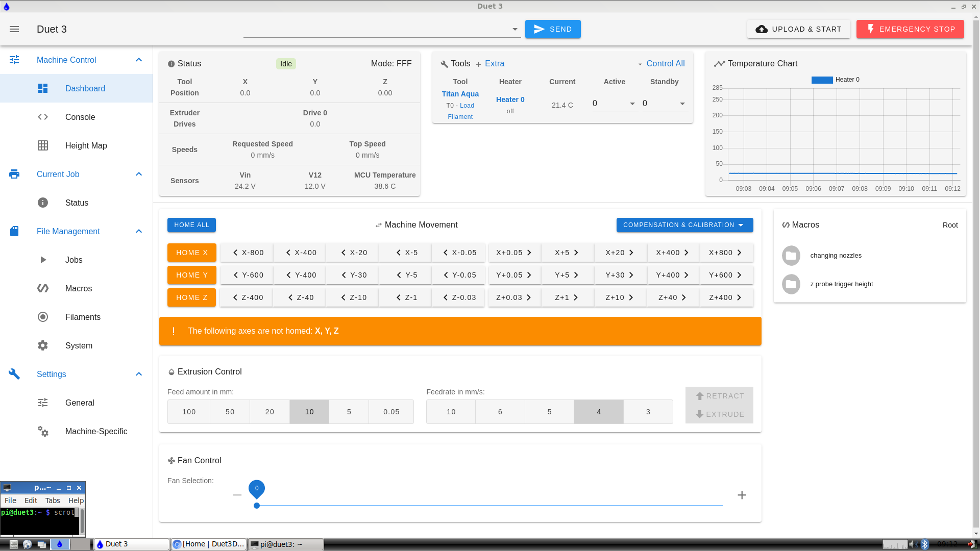This screenshot has height=551, width=980.
Task: Select feedrate 6 mm/s
Action: 500,412
